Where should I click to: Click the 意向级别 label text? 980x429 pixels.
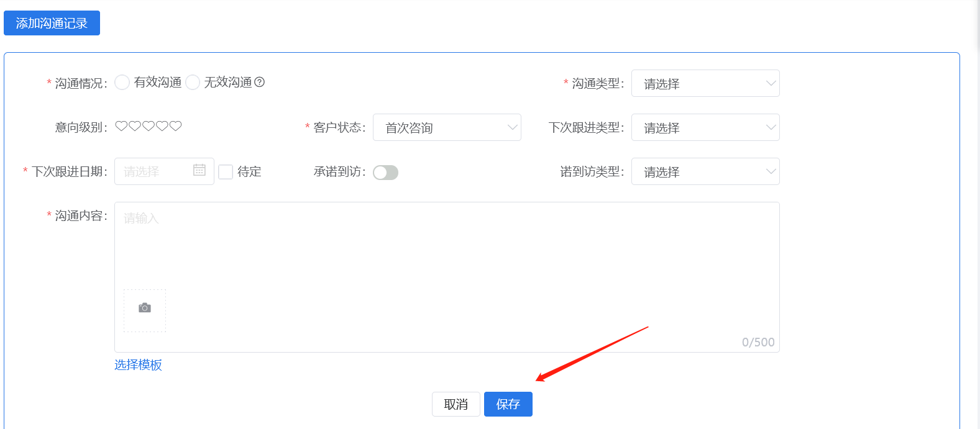pos(81,127)
